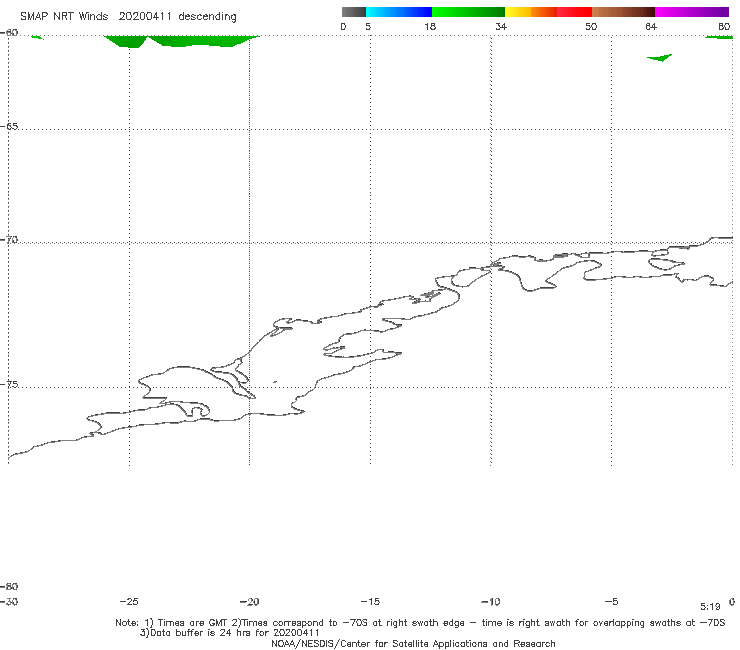The width and height of the screenshot is (740, 650).
Task: Click the small green wind patch near -3 longitude
Action: [x=659, y=58]
